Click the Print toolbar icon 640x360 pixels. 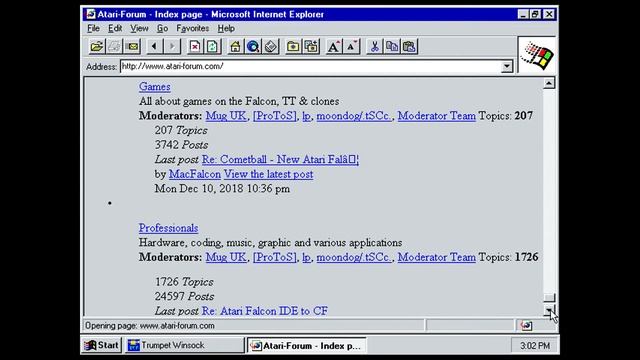[114, 47]
